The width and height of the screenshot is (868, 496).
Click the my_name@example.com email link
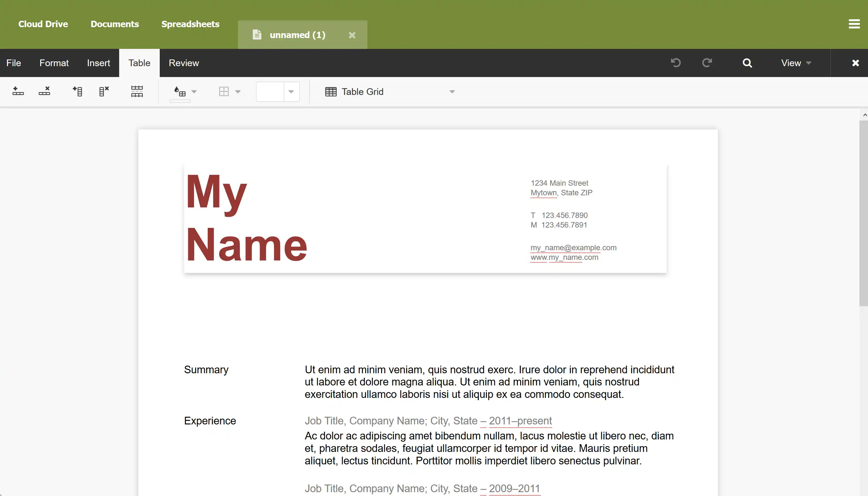tap(573, 247)
